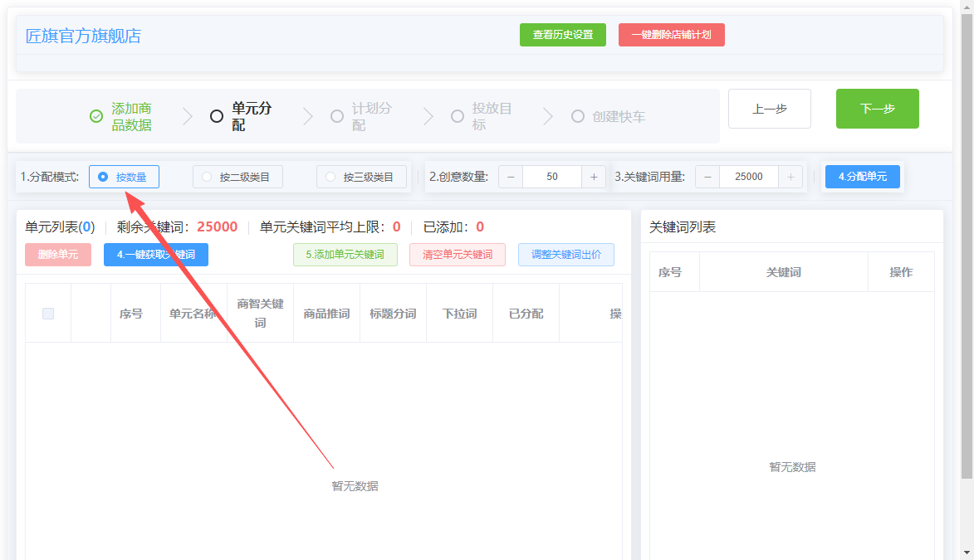This screenshot has width=974, height=560.
Task: Click green check icon beside 添加商品数据
Action: [x=96, y=116]
